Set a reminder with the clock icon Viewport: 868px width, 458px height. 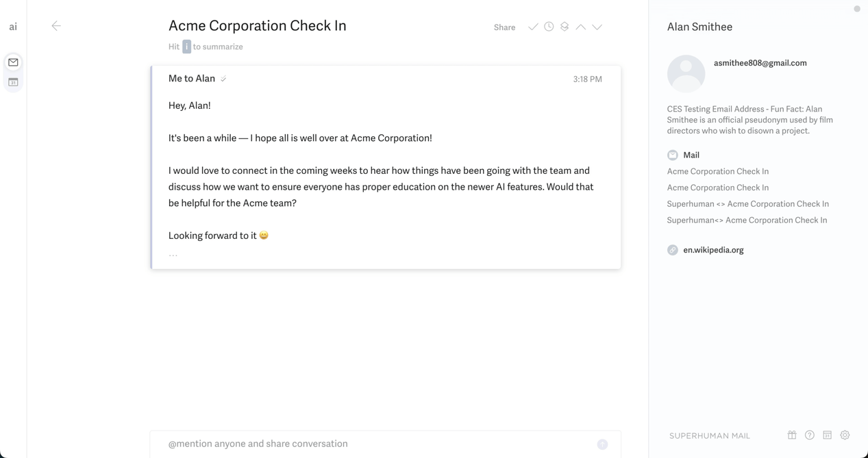click(x=549, y=27)
